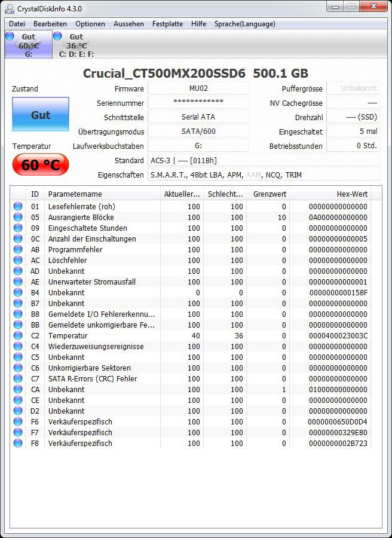
Task: Open the Sprache(Language) menu
Action: pyautogui.click(x=245, y=24)
